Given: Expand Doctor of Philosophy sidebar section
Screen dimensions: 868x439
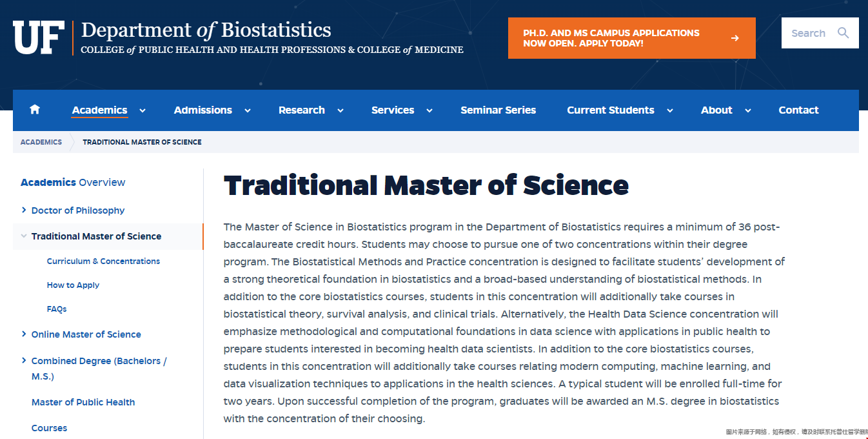Looking at the screenshot, I should coord(24,210).
